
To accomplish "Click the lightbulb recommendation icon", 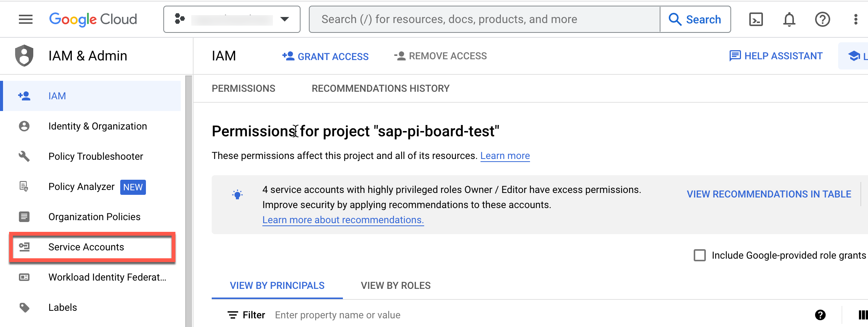I will click(237, 194).
